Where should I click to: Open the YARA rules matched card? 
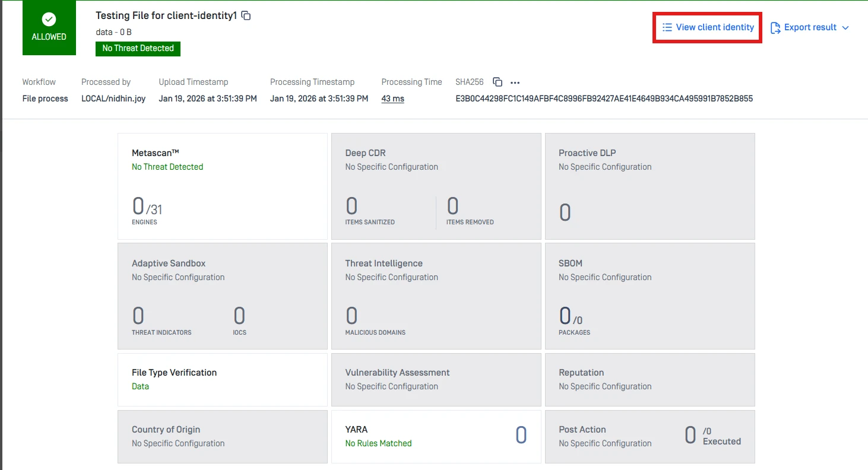(436, 436)
